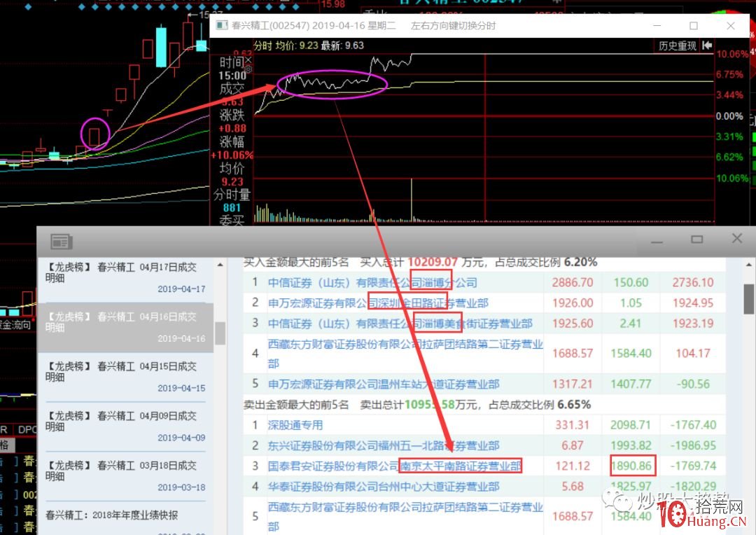Click net amount -1767.40 cell
The width and height of the screenshot is (756, 535).
tap(692, 425)
